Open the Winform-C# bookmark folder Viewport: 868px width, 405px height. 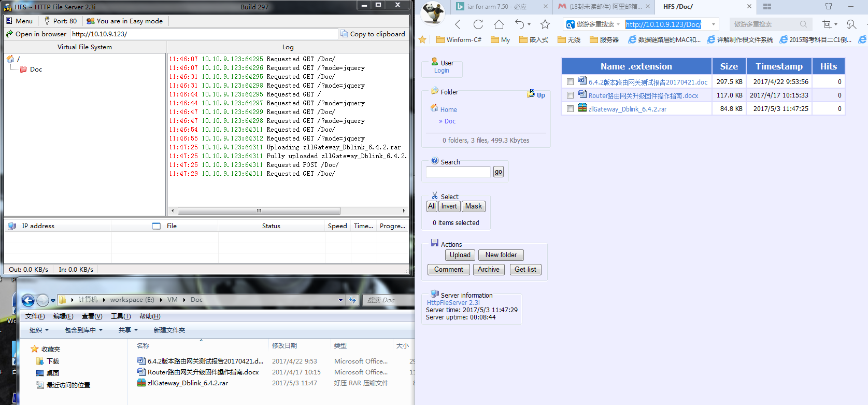pyautogui.click(x=459, y=39)
